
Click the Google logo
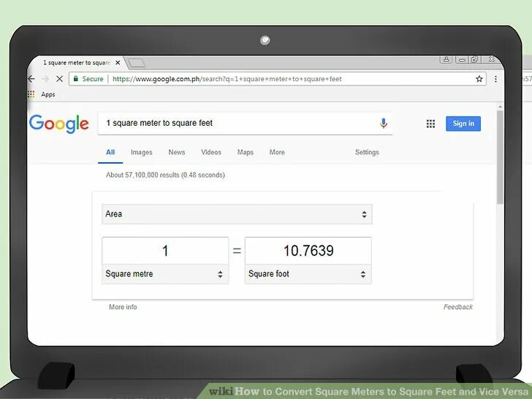point(58,123)
